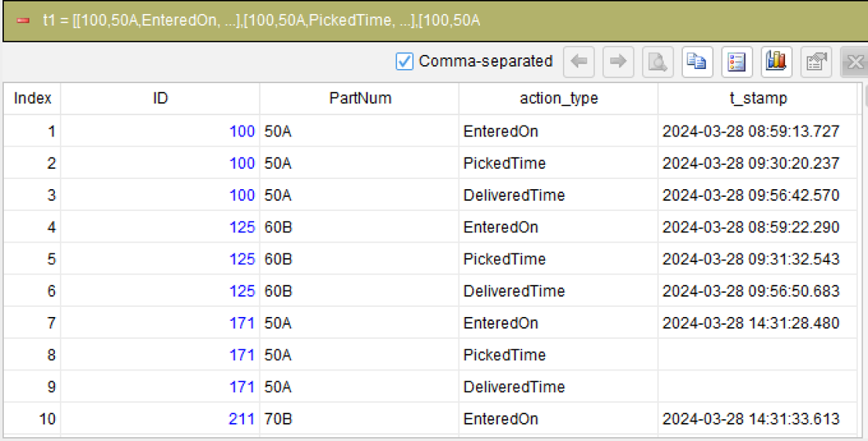Collapse the t1 dataset with the red minus icon
868x441 pixels.
pyautogui.click(x=23, y=20)
